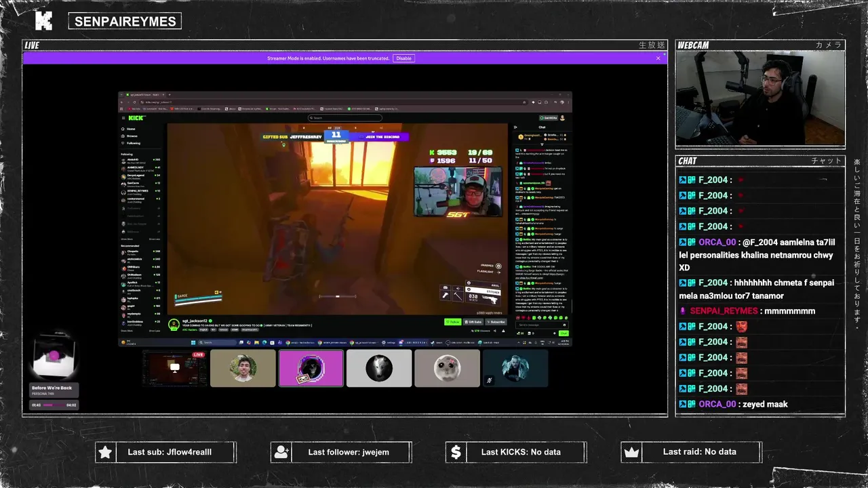The height and width of the screenshot is (488, 868).
Task: Open SENPAI_REYMES in the Following list
Action: 140,192
